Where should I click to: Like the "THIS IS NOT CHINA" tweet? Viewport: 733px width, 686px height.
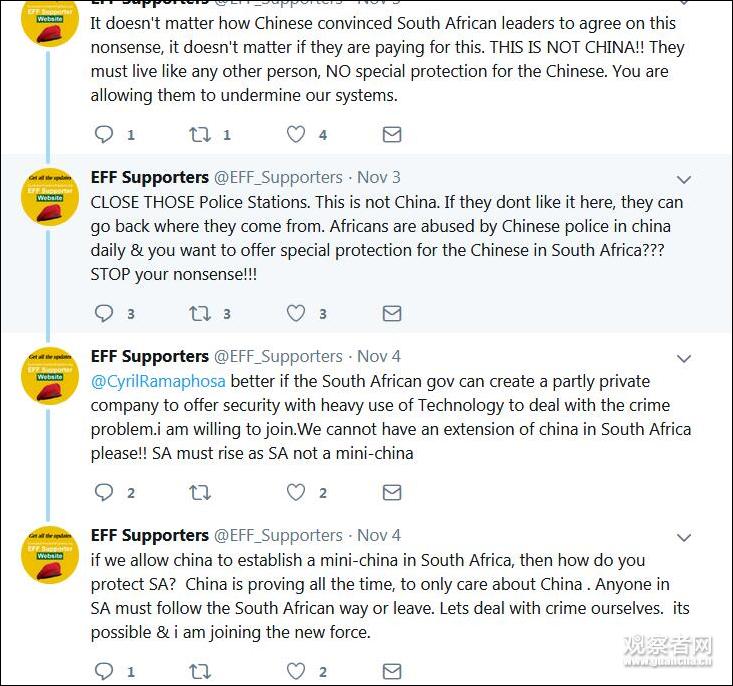click(x=296, y=134)
